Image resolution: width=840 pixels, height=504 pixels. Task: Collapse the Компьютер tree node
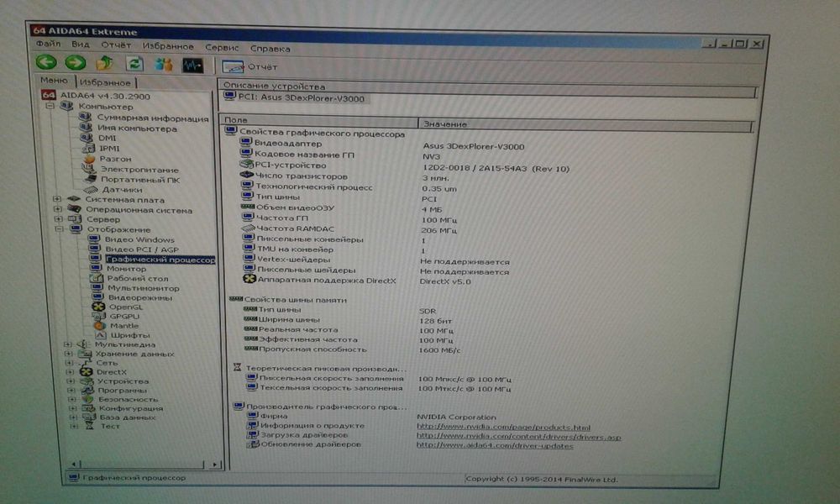pyautogui.click(x=50, y=107)
